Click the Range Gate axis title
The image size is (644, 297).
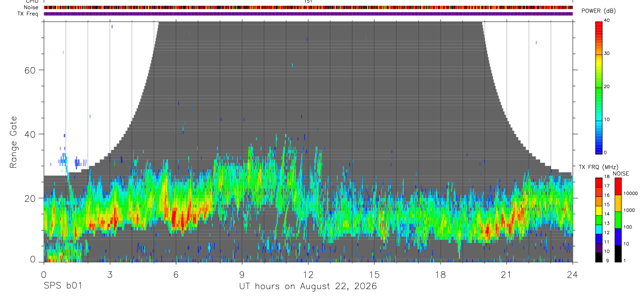(x=14, y=142)
